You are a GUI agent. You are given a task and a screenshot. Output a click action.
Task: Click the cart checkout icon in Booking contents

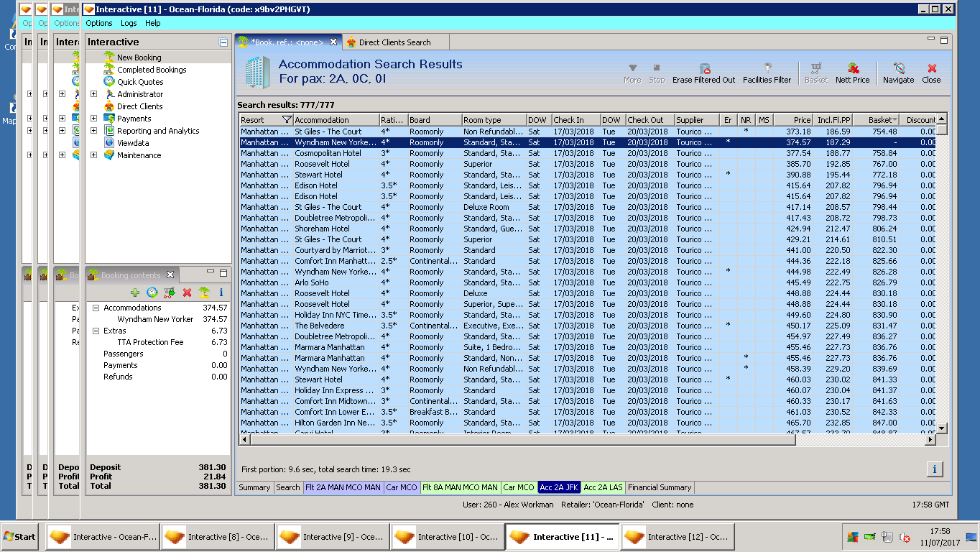(170, 293)
